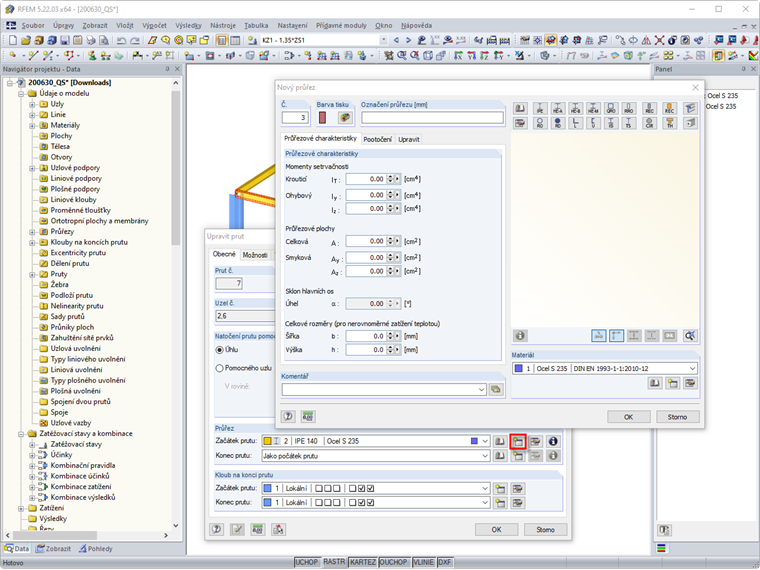Viewport: 760px width, 570px height.
Task: Open the Možnosti tab in Upravit prut
Action: pyautogui.click(x=255, y=255)
